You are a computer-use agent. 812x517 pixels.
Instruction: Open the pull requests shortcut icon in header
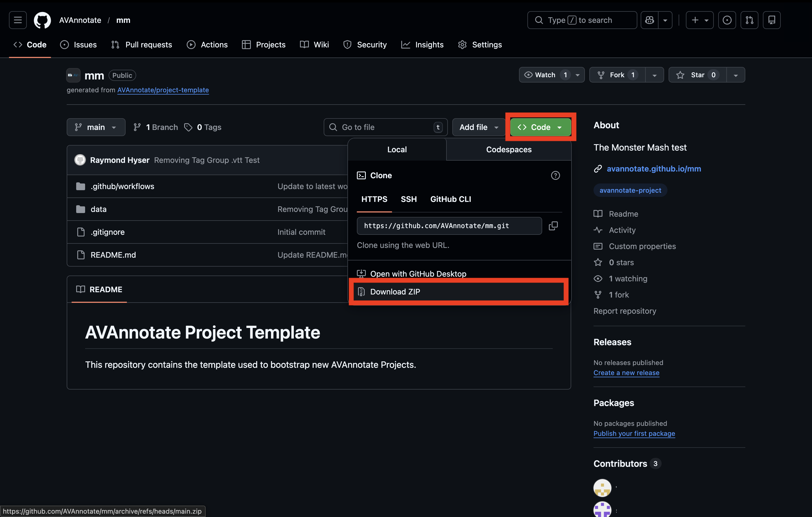[749, 20]
